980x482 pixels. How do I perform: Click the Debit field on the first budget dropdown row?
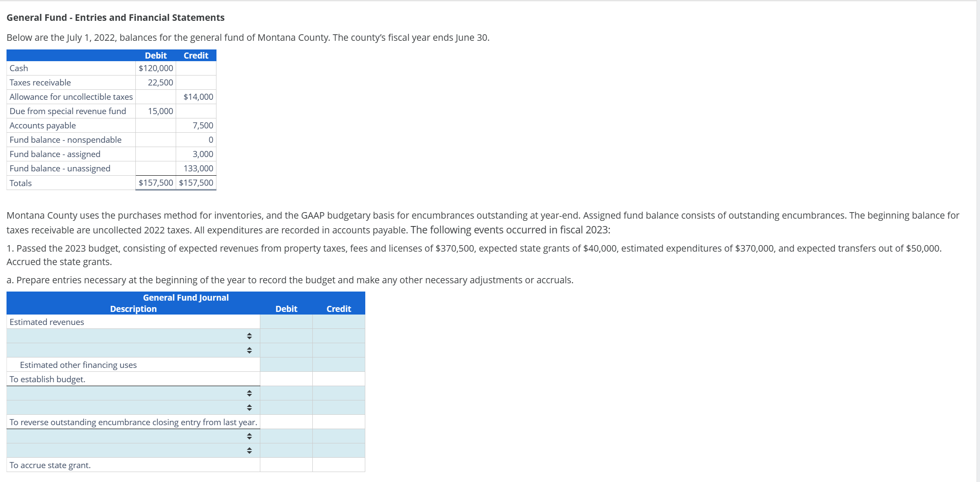pyautogui.click(x=286, y=336)
